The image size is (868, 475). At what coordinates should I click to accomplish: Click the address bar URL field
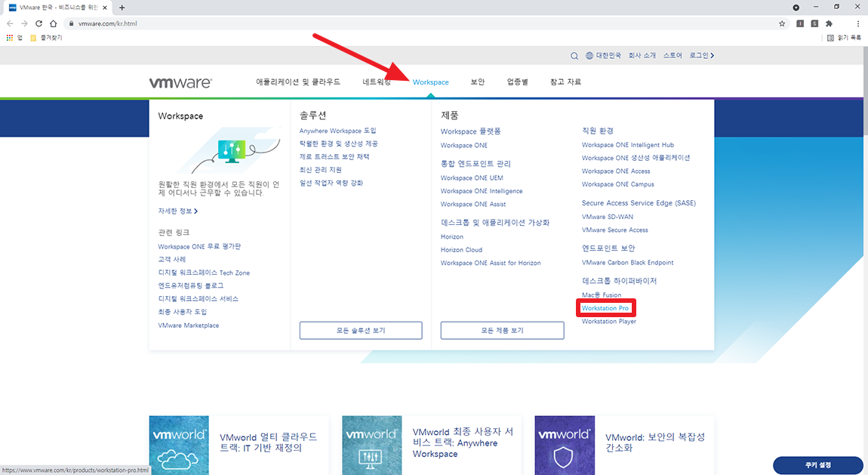[x=426, y=23]
